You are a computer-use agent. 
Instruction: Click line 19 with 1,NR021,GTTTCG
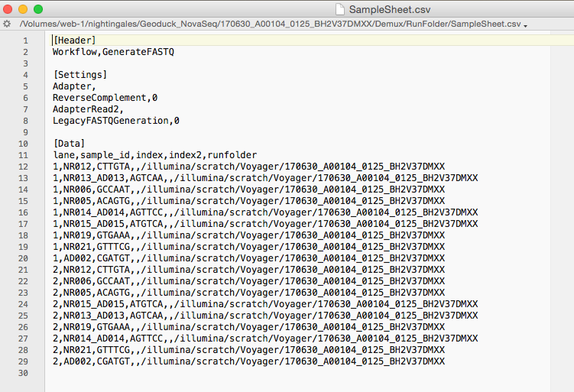[249, 247]
